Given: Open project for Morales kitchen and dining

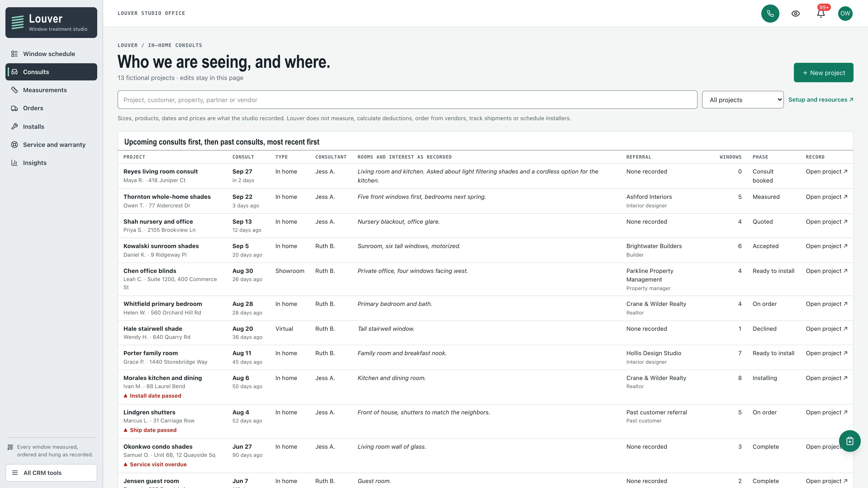Looking at the screenshot, I should (x=826, y=378).
